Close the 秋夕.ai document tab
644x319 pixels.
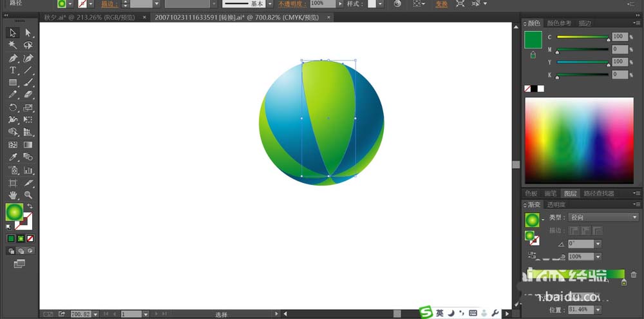pos(144,17)
